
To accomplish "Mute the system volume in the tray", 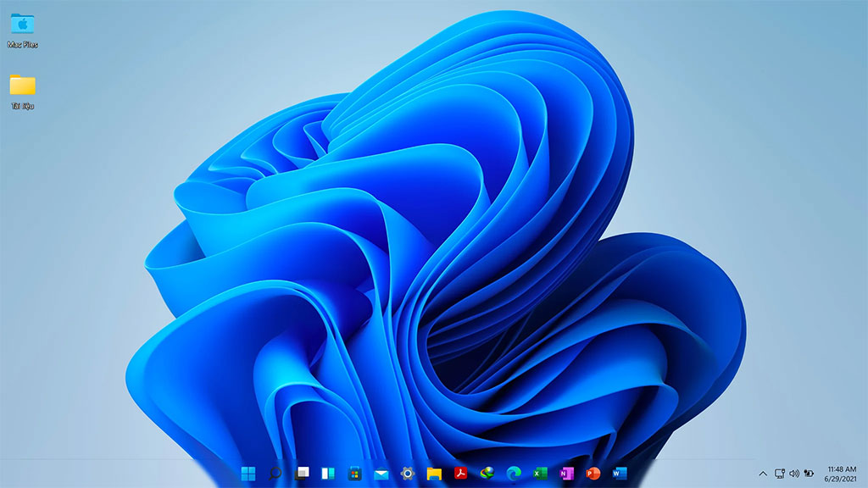I will tap(793, 473).
